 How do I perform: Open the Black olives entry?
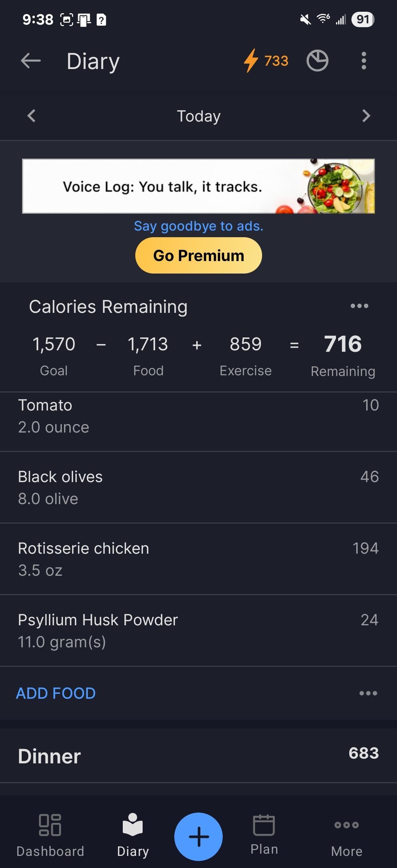tap(198, 487)
